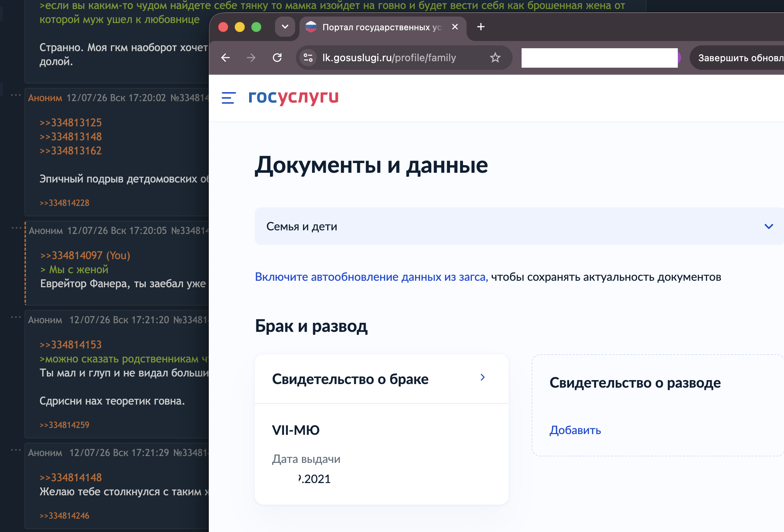Minimize browser window with yellow button
The width and height of the screenshot is (784, 532).
click(x=240, y=27)
